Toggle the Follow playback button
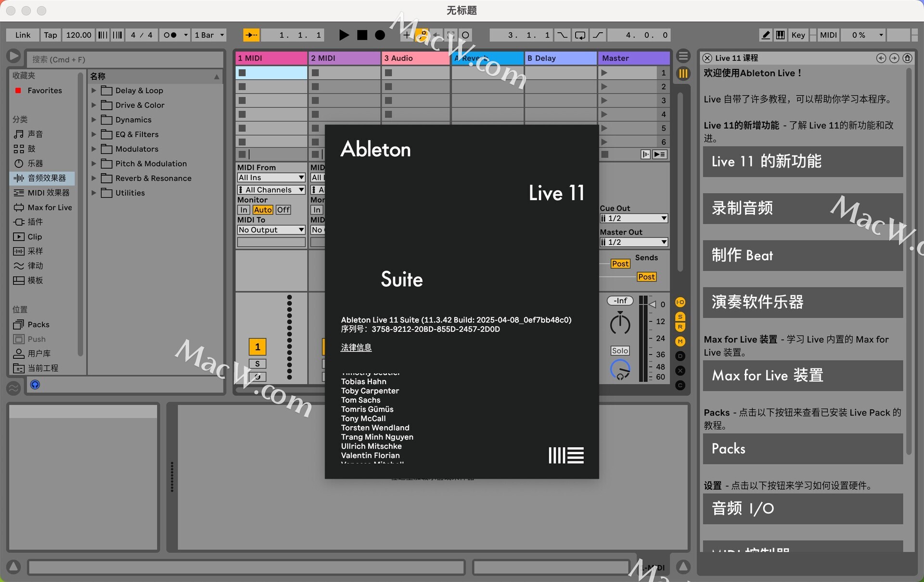The height and width of the screenshot is (582, 924). pyautogui.click(x=251, y=35)
